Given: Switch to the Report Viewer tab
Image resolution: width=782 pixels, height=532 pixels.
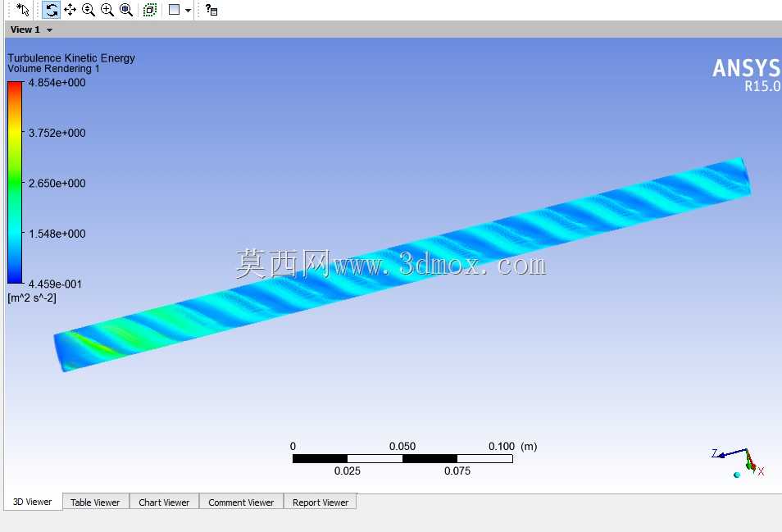Looking at the screenshot, I should pos(321,502).
